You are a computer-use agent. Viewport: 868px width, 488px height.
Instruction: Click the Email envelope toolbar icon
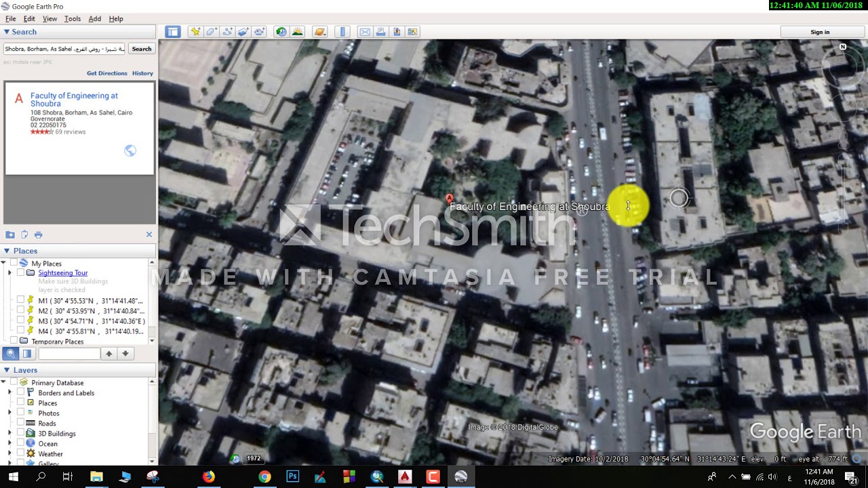pos(365,32)
